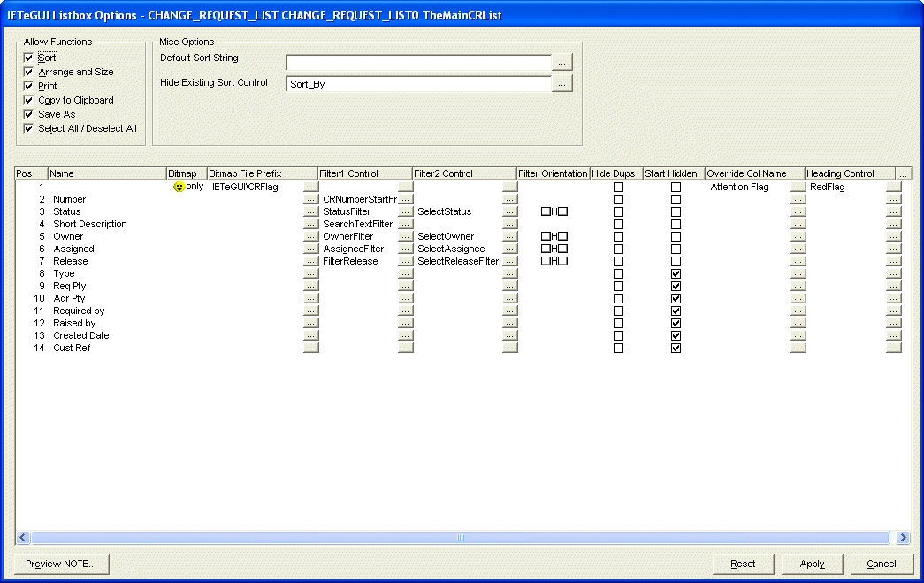Click ellipsis button after Attention Flag override
Screen dimensions: 924x583
click(798, 188)
